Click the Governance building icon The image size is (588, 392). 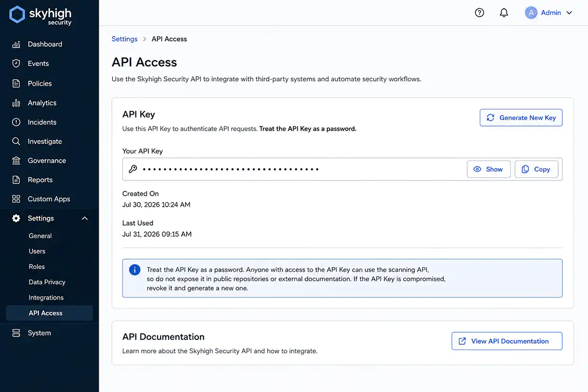pyautogui.click(x=16, y=161)
